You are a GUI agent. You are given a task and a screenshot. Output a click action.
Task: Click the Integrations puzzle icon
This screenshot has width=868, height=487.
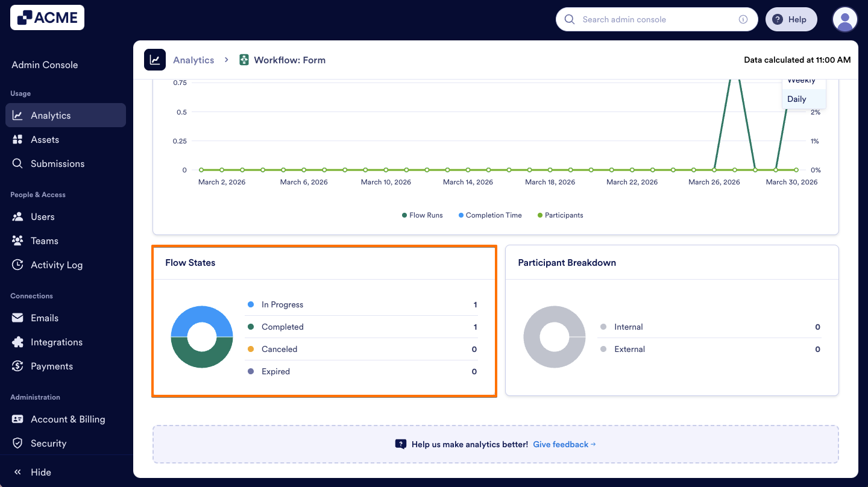coord(18,342)
